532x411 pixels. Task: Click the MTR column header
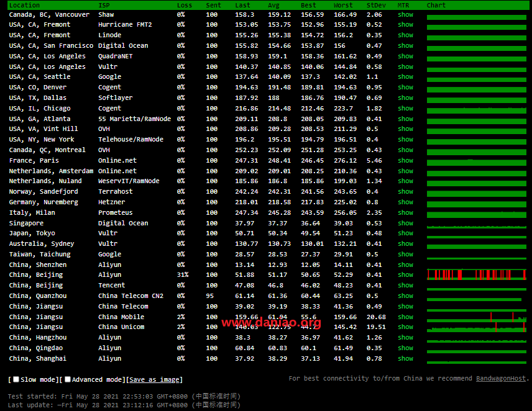tap(403, 5)
